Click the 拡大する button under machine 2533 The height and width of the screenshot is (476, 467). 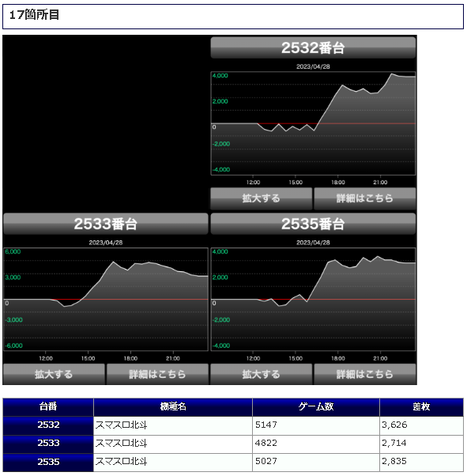click(54, 374)
